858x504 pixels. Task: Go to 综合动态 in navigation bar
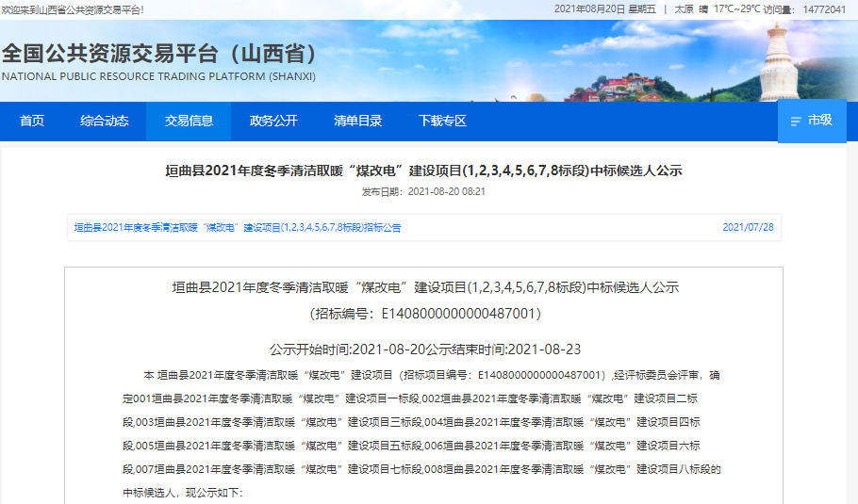[x=105, y=121]
